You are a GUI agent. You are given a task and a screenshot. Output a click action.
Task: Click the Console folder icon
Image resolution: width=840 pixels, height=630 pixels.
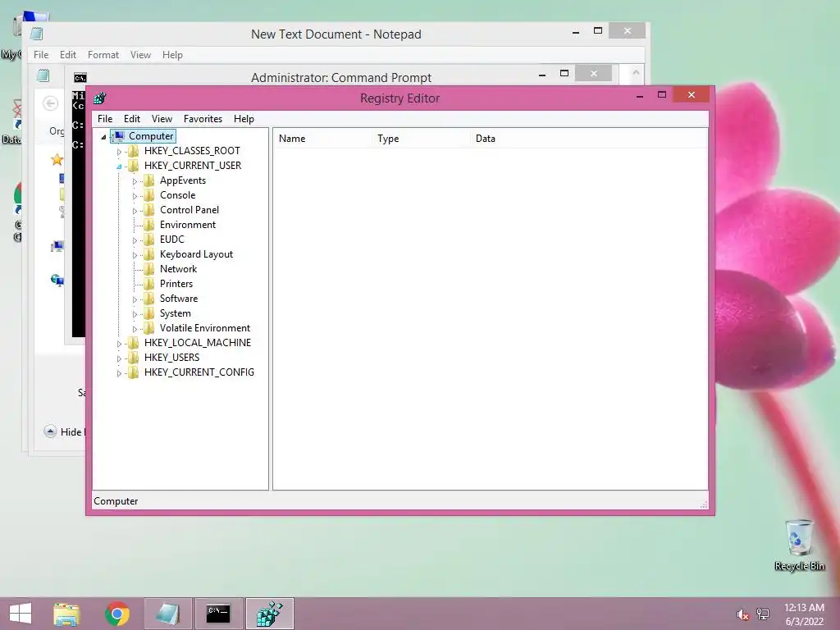coord(149,195)
